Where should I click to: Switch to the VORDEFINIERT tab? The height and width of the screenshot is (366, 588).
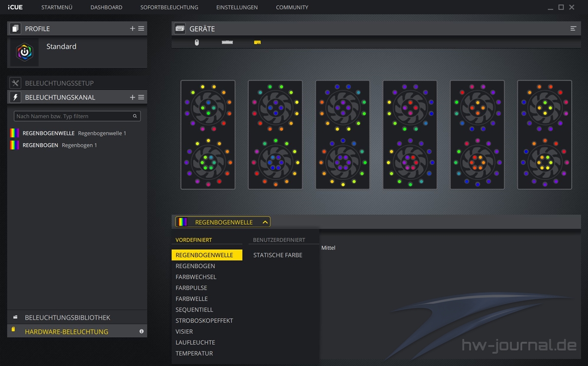(194, 240)
